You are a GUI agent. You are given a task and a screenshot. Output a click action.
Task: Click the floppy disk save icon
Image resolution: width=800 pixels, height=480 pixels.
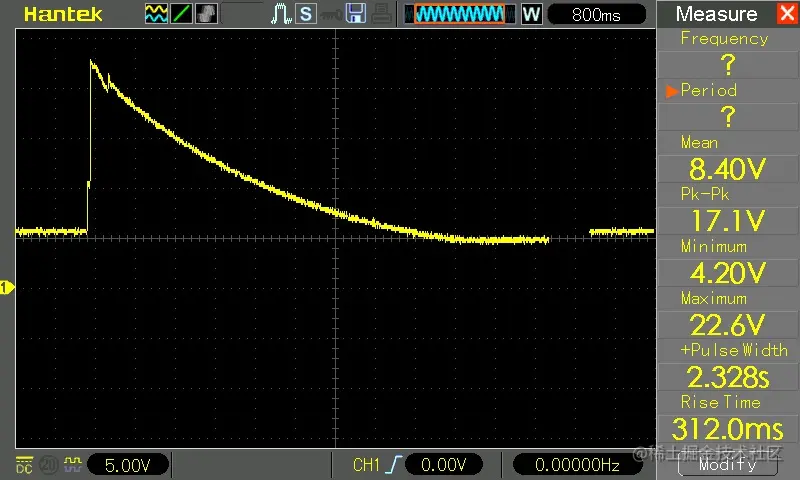356,14
